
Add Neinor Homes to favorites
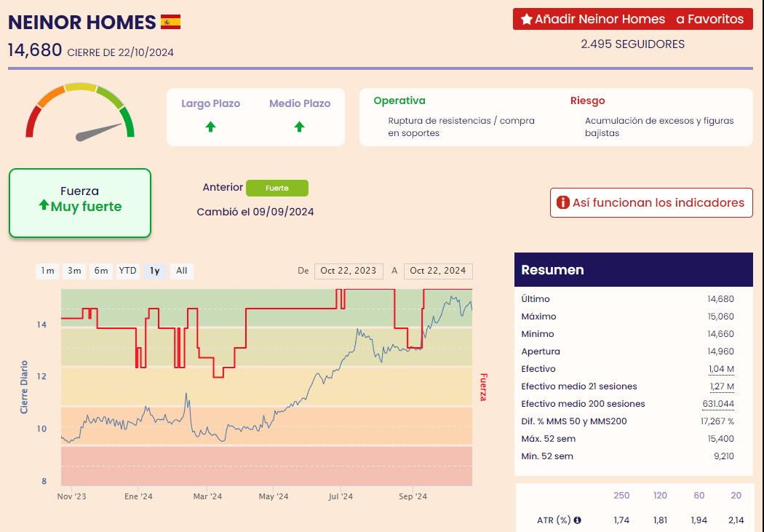[632, 20]
